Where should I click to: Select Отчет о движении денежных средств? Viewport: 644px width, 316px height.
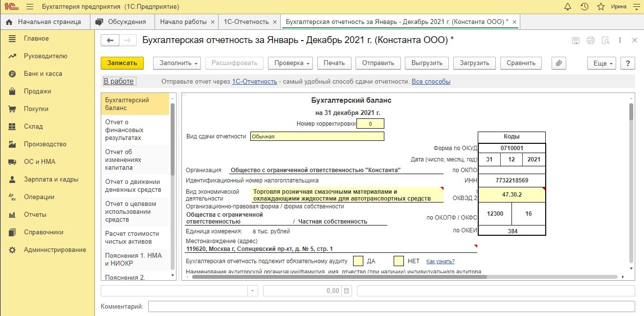135,185
